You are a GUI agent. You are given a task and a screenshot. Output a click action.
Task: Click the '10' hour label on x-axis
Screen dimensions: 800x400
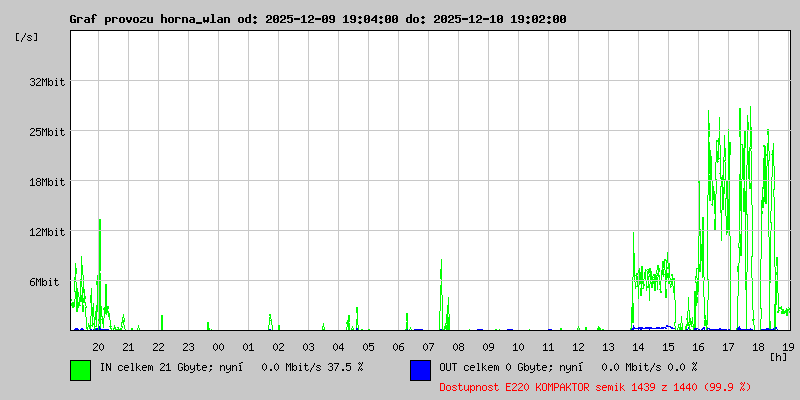point(518,347)
